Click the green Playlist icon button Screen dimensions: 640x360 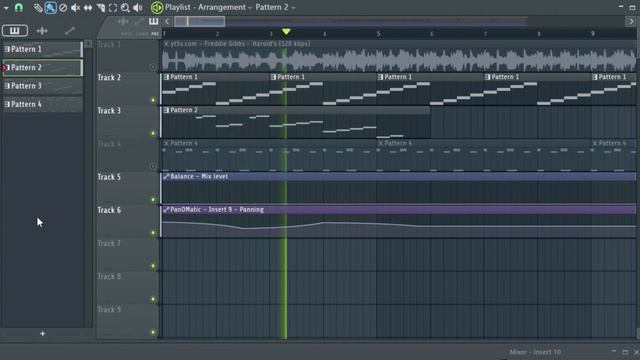pyautogui.click(x=157, y=7)
